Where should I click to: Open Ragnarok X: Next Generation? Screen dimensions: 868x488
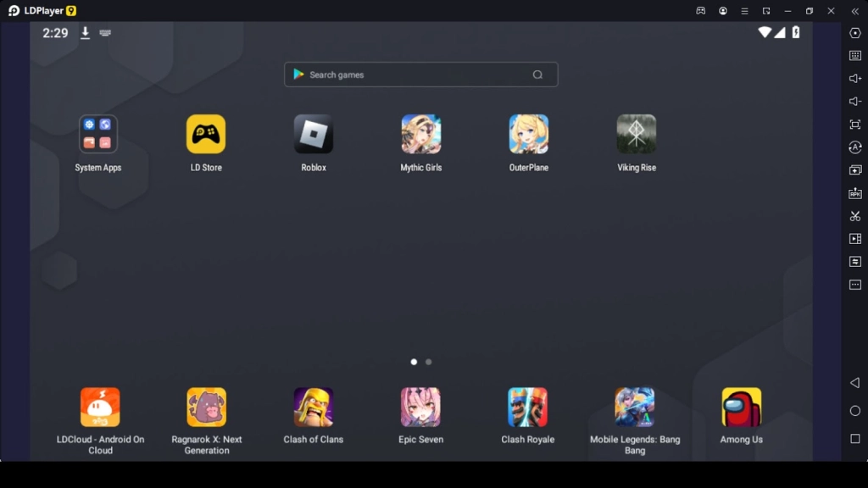click(207, 408)
